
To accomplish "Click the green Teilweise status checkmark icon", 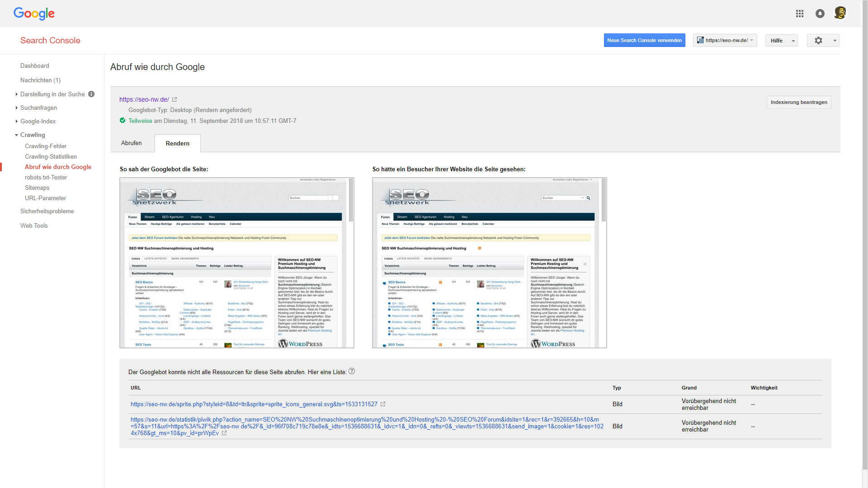I will coord(123,121).
